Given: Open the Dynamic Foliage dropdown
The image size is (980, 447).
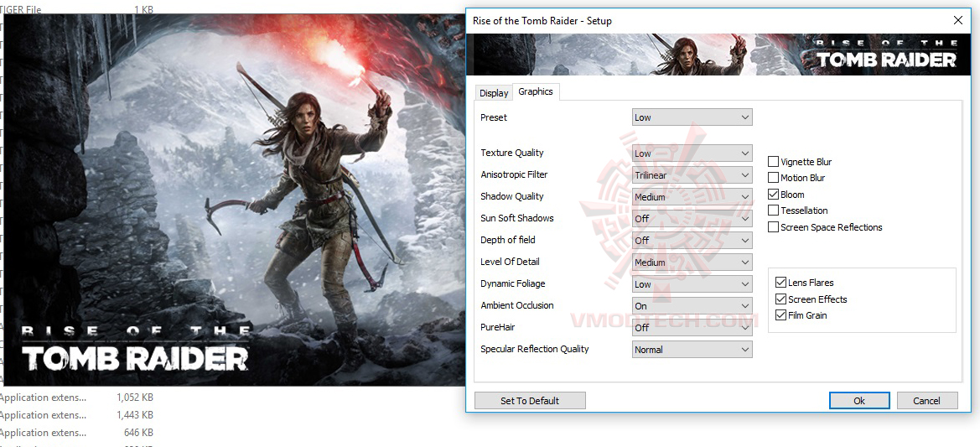Looking at the screenshot, I should click(692, 284).
